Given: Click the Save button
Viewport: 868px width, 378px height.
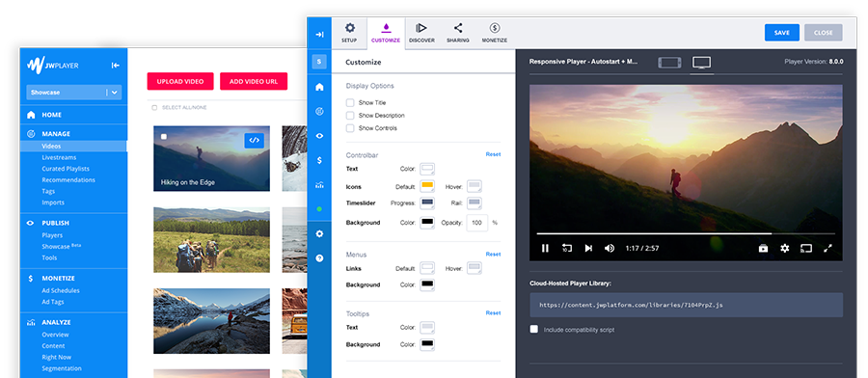Looking at the screenshot, I should click(x=781, y=33).
